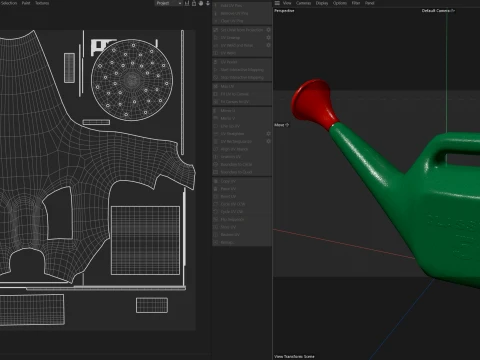Open the viewport Filter menu
The image size is (480, 360).
point(356,3)
